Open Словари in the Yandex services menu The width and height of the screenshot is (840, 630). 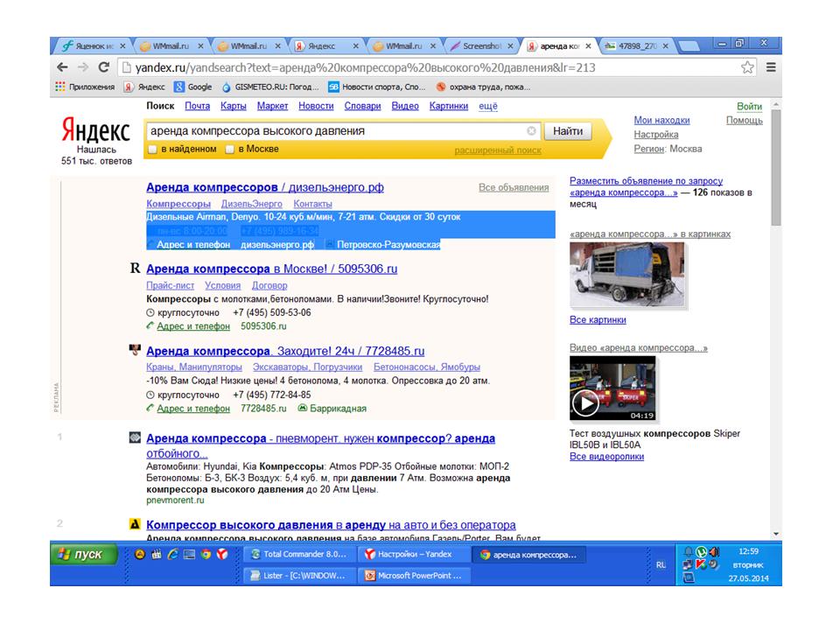(362, 106)
